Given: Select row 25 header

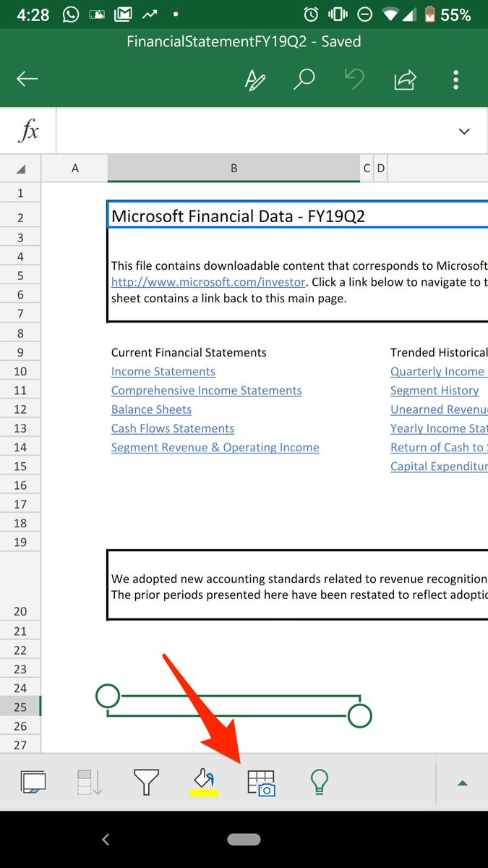Looking at the screenshot, I should pos(20,707).
